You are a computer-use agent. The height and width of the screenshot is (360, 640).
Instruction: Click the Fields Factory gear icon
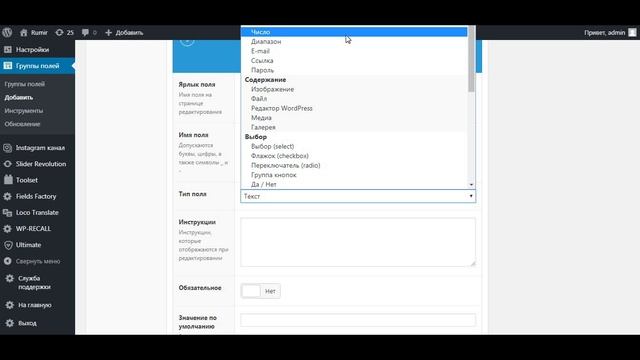tap(8, 196)
